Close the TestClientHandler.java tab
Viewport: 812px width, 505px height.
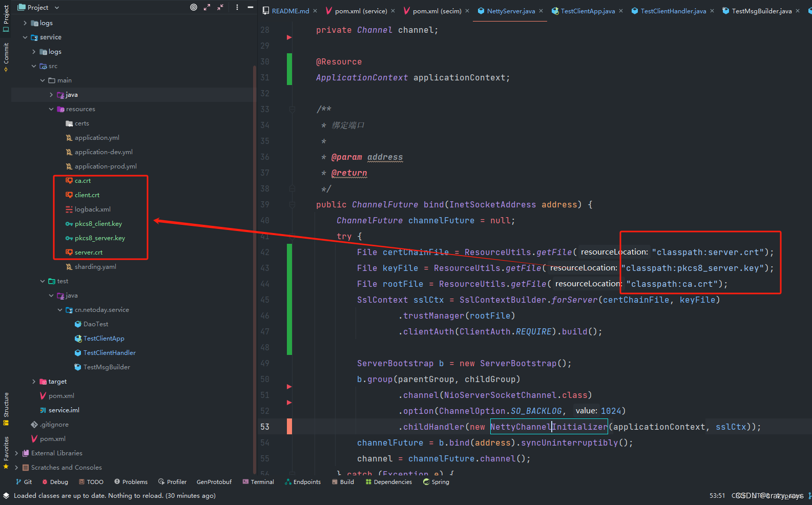coord(712,11)
